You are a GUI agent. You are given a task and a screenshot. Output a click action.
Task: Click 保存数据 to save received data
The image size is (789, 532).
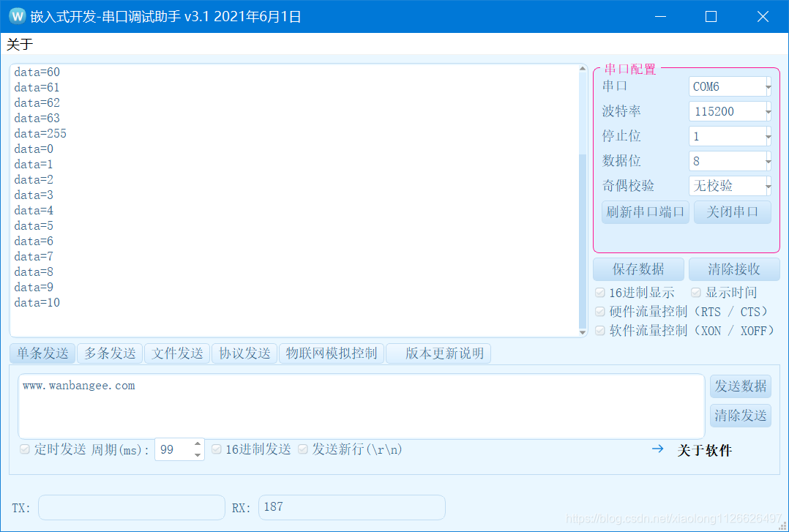tap(637, 269)
